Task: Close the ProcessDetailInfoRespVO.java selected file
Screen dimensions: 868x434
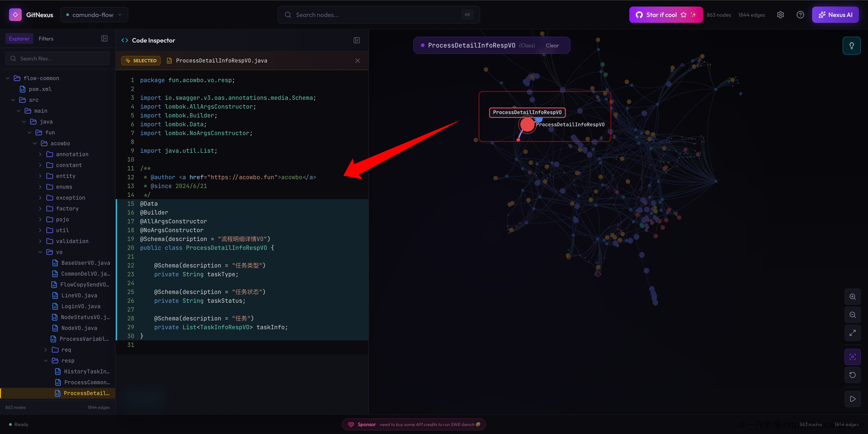Action: pyautogui.click(x=358, y=61)
